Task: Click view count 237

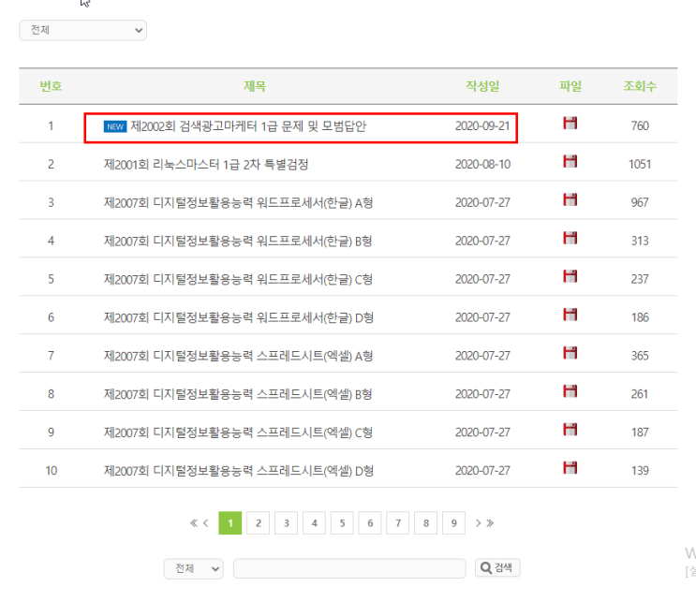Action: tap(640, 279)
